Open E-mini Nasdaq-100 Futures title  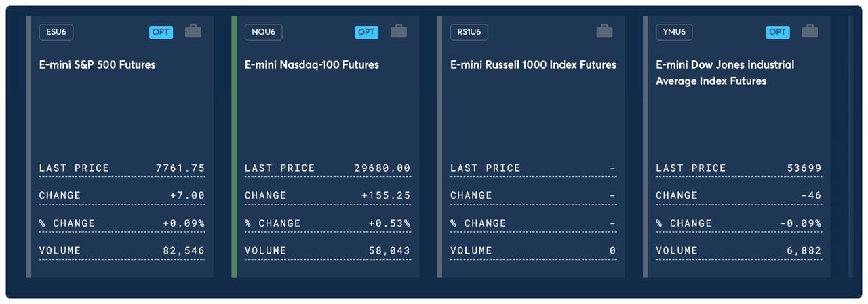(312, 65)
